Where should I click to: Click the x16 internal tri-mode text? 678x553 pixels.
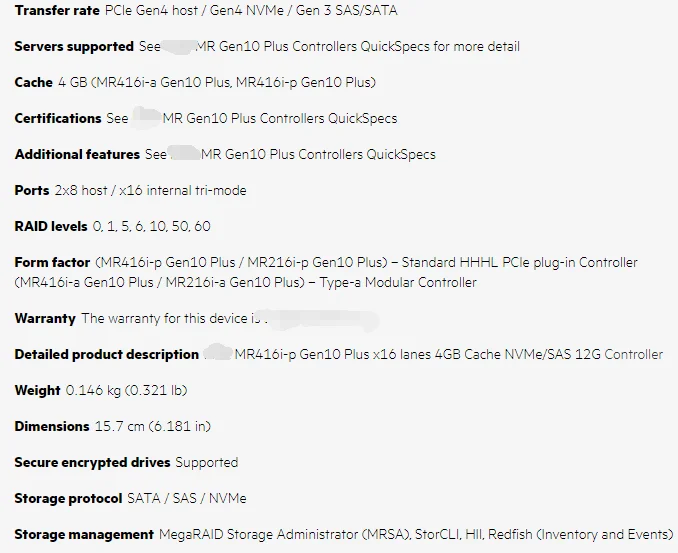click(x=182, y=190)
